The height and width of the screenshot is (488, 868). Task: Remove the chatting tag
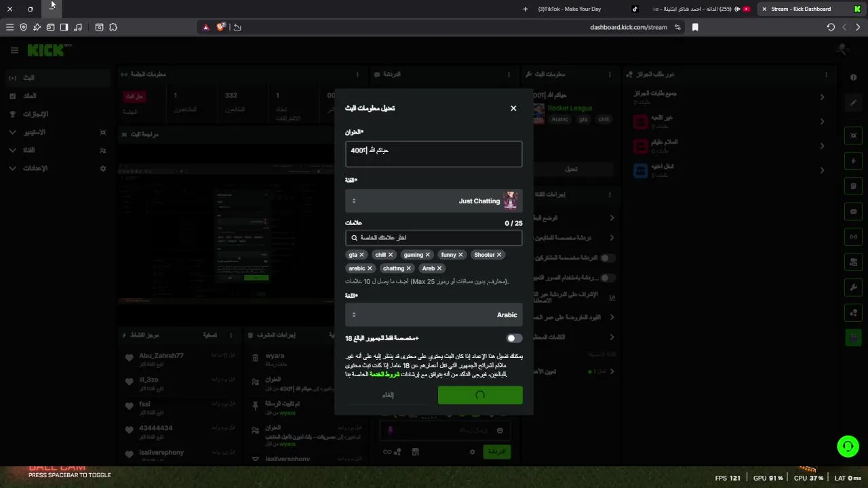click(x=408, y=268)
